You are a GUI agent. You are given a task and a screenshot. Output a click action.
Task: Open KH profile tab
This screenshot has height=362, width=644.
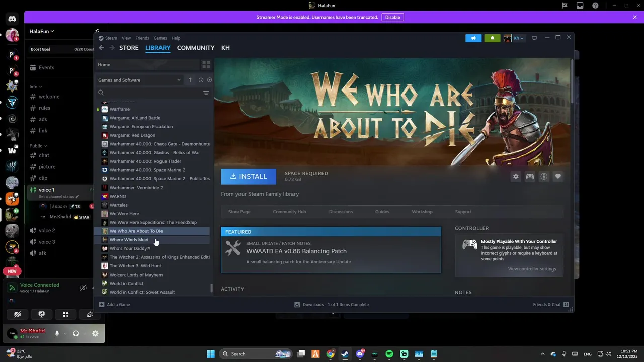click(x=225, y=48)
